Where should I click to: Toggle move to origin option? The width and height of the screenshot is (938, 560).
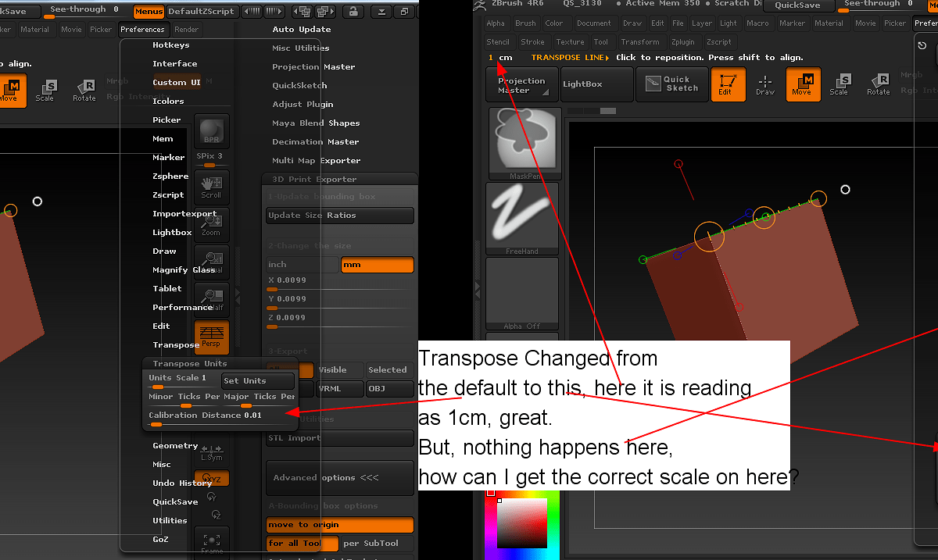click(x=340, y=525)
